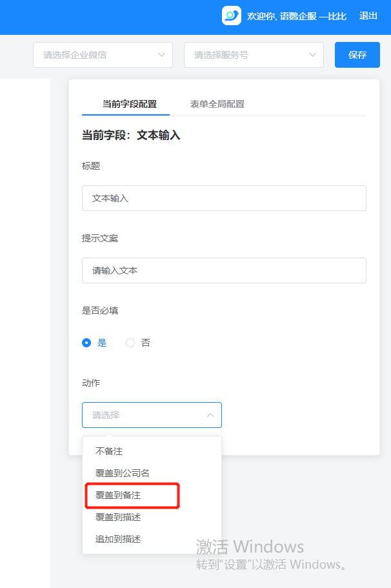This screenshot has height=588, width=391.
Task: Click the 退出 logout link
Action: [368, 15]
